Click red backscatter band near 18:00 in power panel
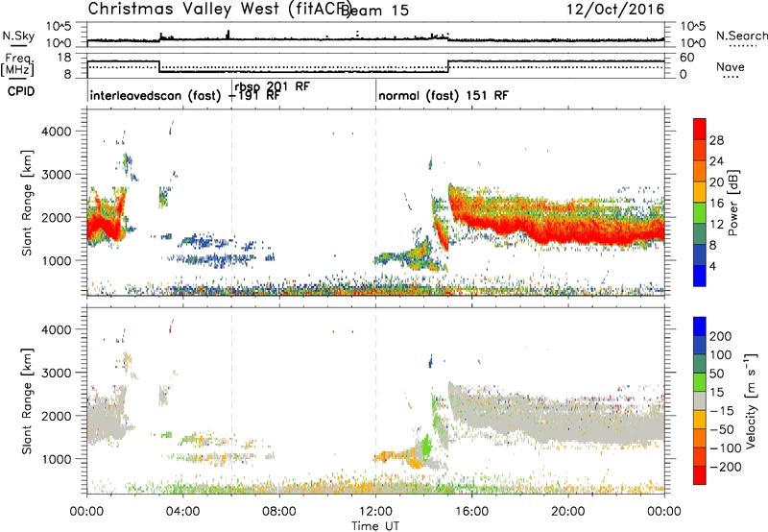Image resolution: width=768 pixels, height=532 pixels. pyautogui.click(x=520, y=229)
